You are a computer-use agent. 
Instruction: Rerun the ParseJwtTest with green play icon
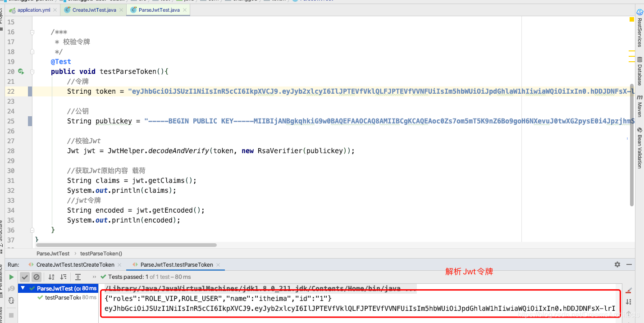point(11,277)
